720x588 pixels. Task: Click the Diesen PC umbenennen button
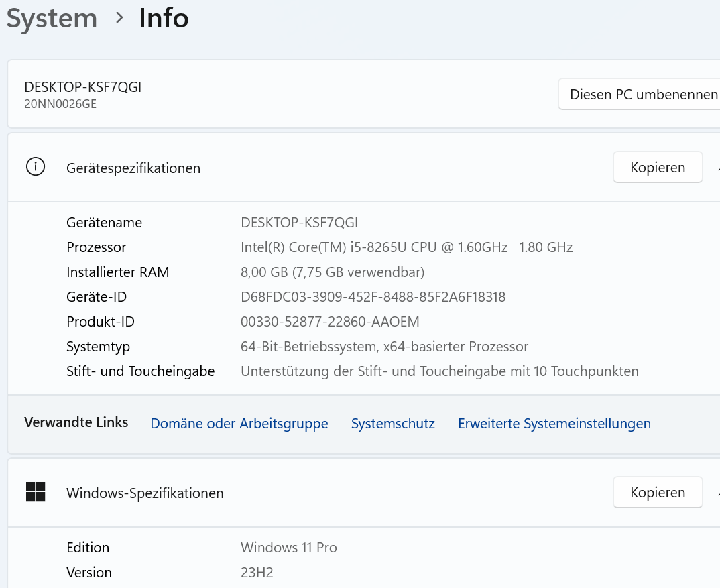[x=640, y=94]
